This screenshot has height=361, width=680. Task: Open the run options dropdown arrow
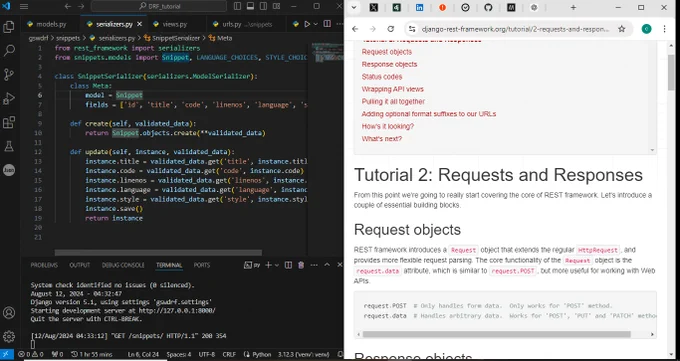click(x=316, y=24)
